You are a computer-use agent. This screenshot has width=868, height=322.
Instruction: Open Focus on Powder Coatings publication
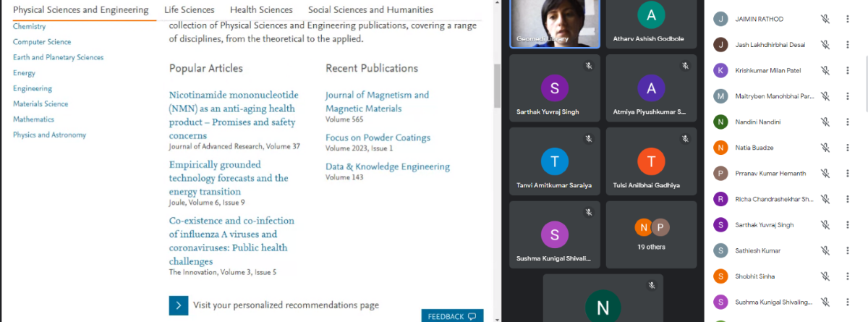[x=378, y=137]
